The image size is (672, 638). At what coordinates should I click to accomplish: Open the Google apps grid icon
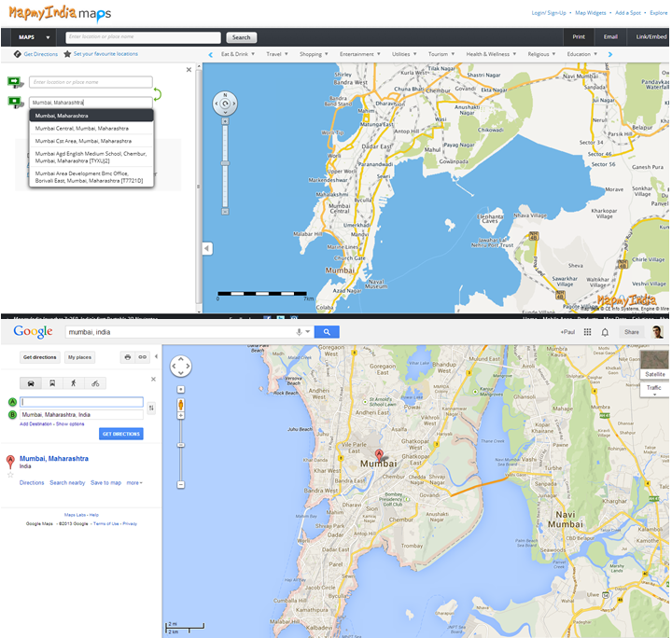[588, 332]
